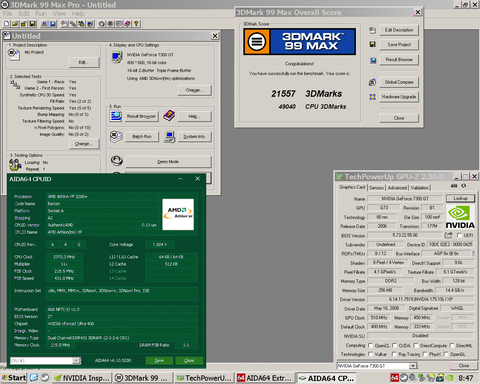Screen dimensions: 480x384
Task: Click the Start button on the taskbar
Action: click(x=14, y=378)
